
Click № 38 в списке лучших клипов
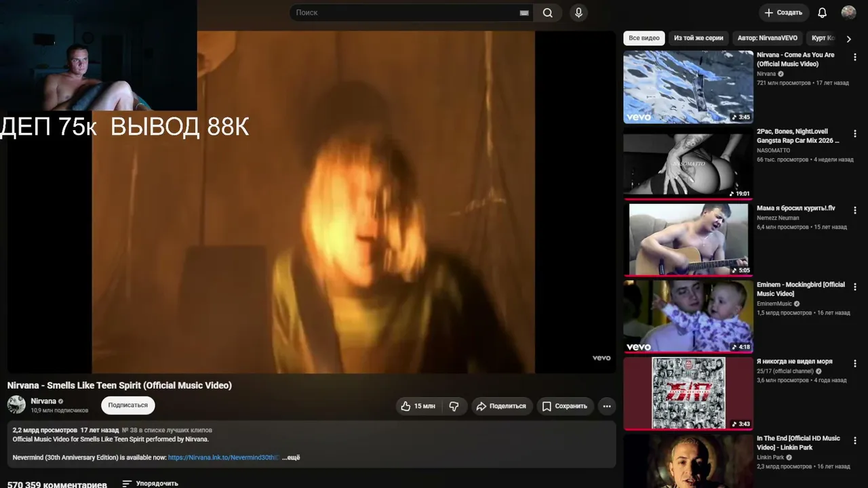click(167, 430)
